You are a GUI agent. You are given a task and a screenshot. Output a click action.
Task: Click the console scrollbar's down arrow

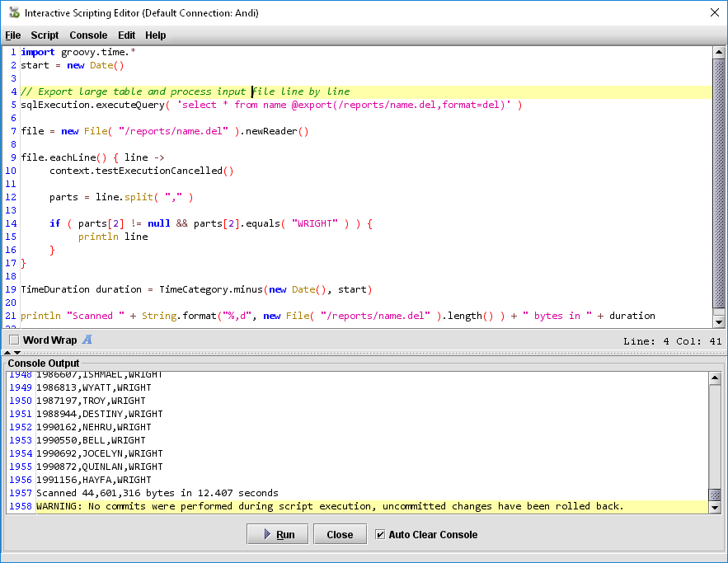click(715, 507)
